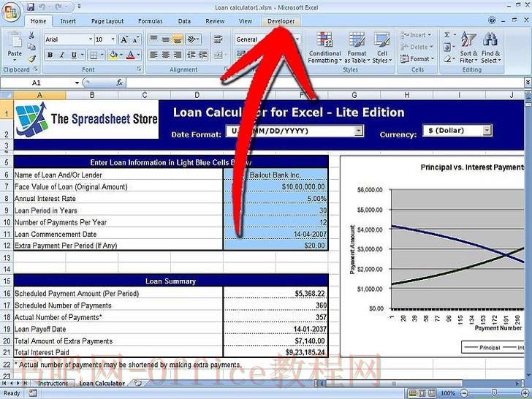Click Decrease Indent icon
532x399 pixels.
(191, 55)
